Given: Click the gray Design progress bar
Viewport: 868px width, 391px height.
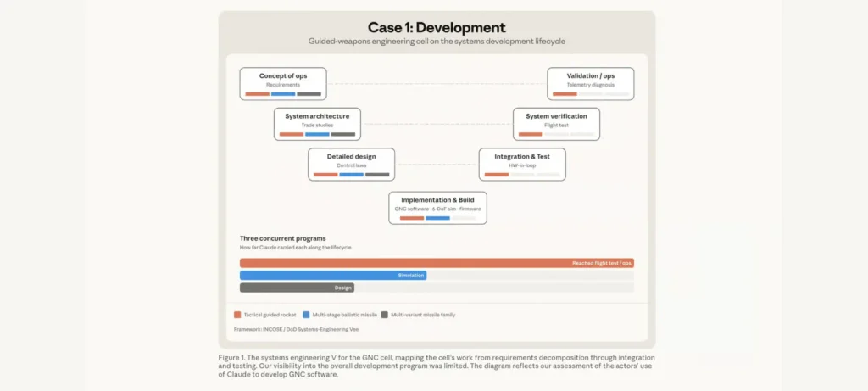Looking at the screenshot, I should pyautogui.click(x=297, y=288).
